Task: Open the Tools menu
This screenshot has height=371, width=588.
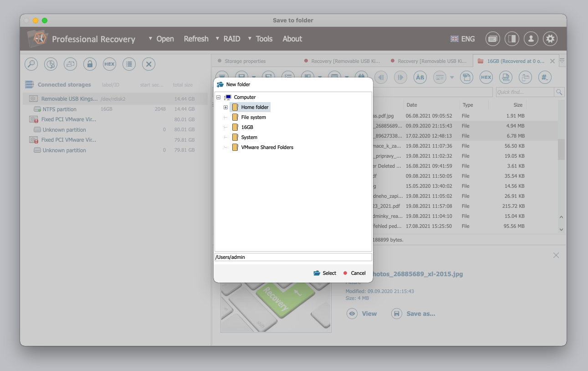Action: point(264,39)
